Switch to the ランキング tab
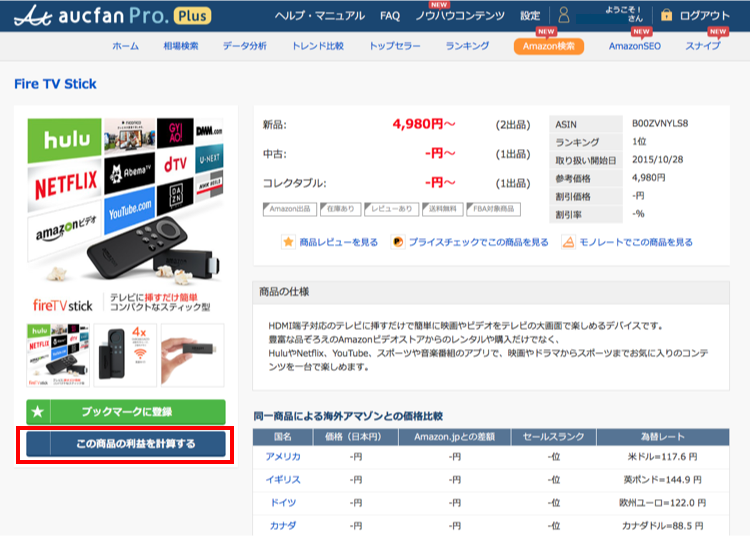Viewport: 750px width, 536px height. pos(467,47)
